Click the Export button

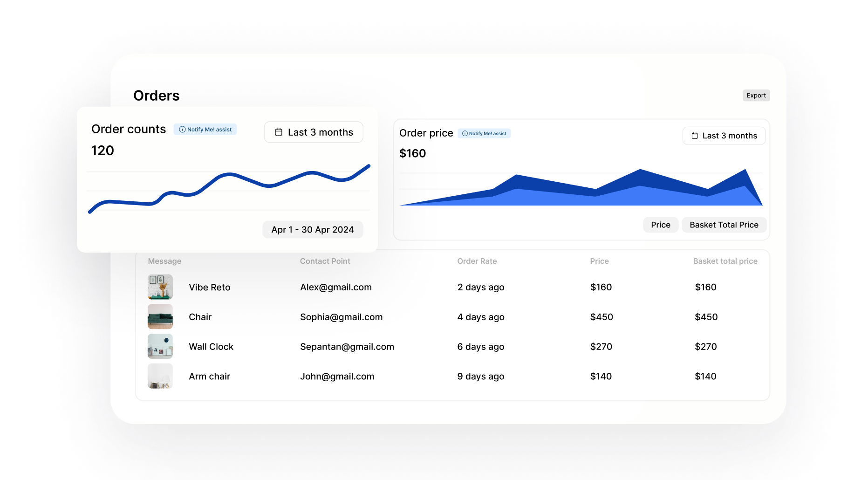click(756, 95)
